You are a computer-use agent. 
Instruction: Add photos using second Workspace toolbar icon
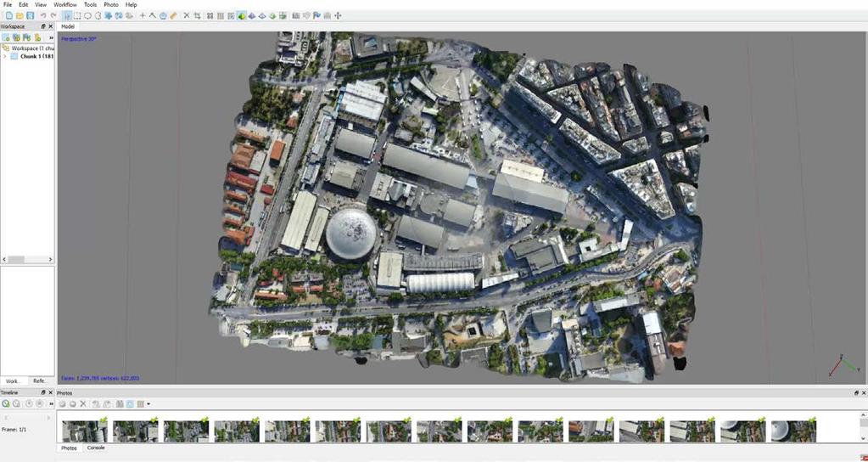(x=16, y=37)
